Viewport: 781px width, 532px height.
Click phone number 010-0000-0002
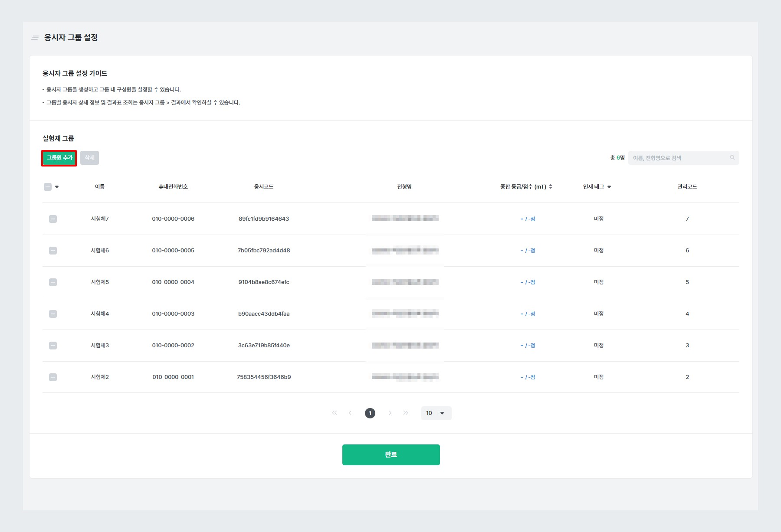(x=173, y=346)
